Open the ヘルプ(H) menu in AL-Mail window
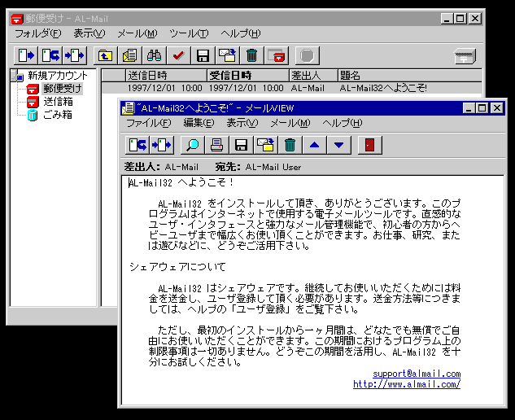Viewport: 515px width, 420px height. tap(241, 33)
